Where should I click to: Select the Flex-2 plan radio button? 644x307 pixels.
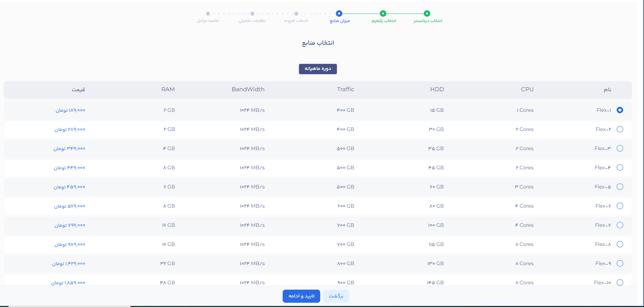coord(620,129)
